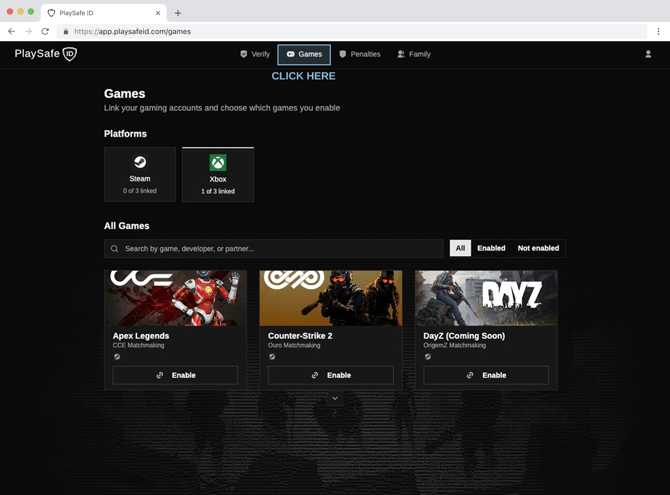Click the Verify shield icon
This screenshot has height=495, width=670.
[x=244, y=54]
